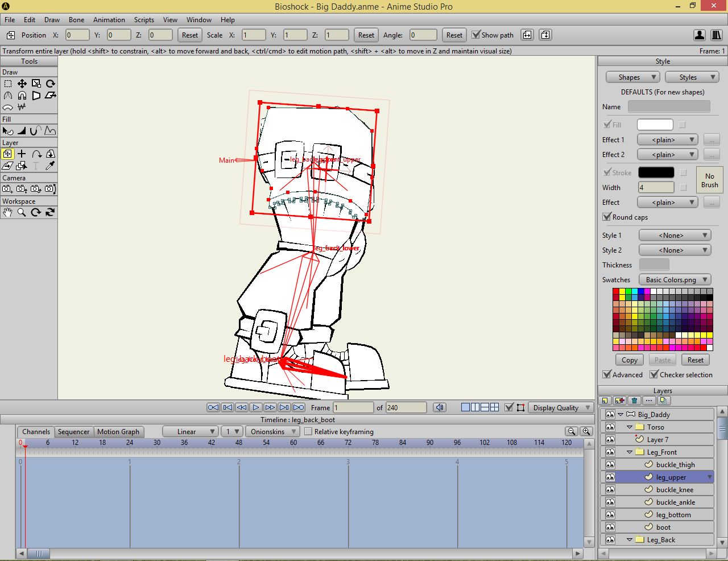The image size is (728, 561).
Task: Select the Rotate Workspace tool
Action: 36,212
